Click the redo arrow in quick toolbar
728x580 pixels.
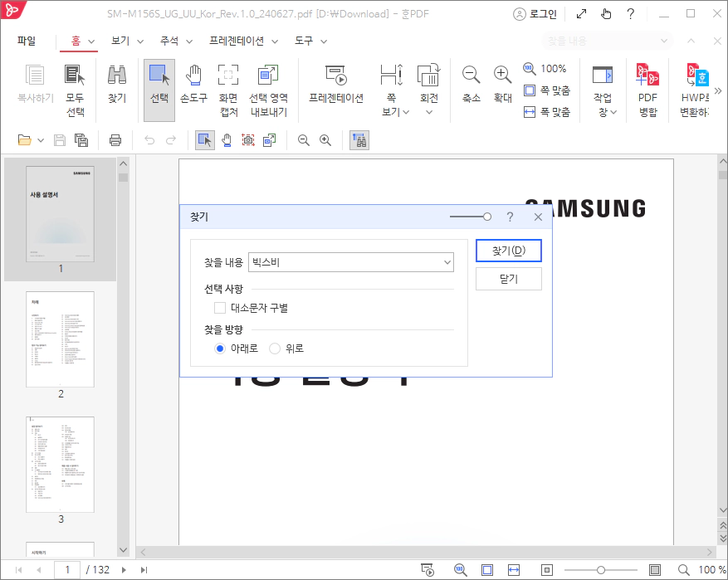[x=171, y=140]
